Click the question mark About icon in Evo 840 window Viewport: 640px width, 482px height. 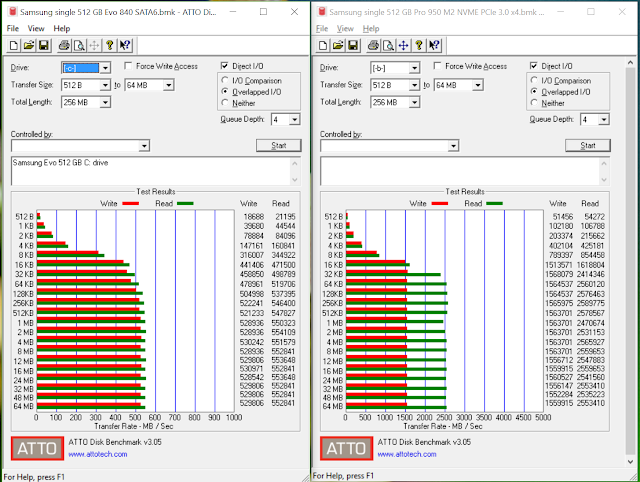109,45
